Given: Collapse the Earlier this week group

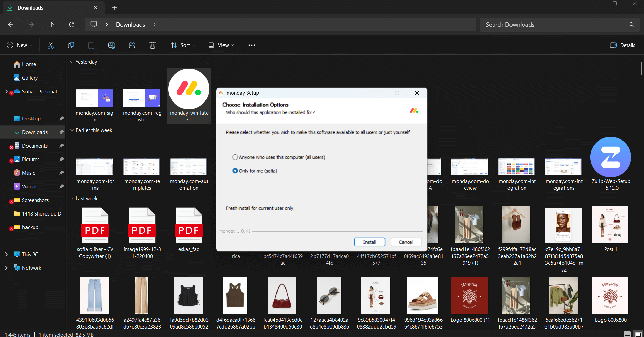Looking at the screenshot, I should coord(72,130).
